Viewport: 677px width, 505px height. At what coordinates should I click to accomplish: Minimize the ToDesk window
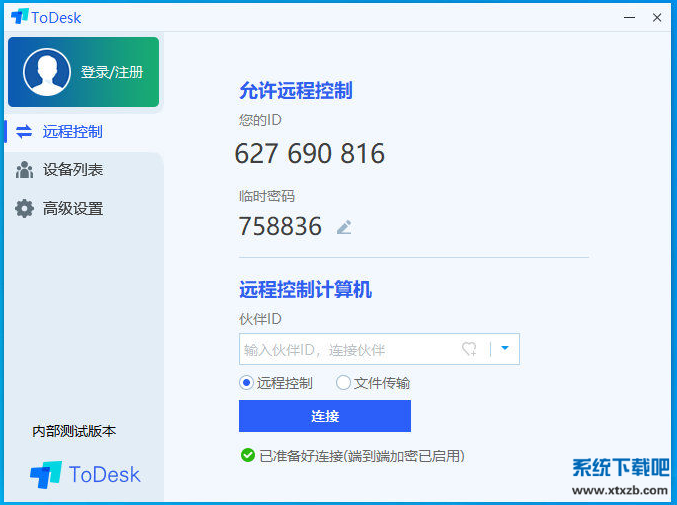[x=629, y=17]
